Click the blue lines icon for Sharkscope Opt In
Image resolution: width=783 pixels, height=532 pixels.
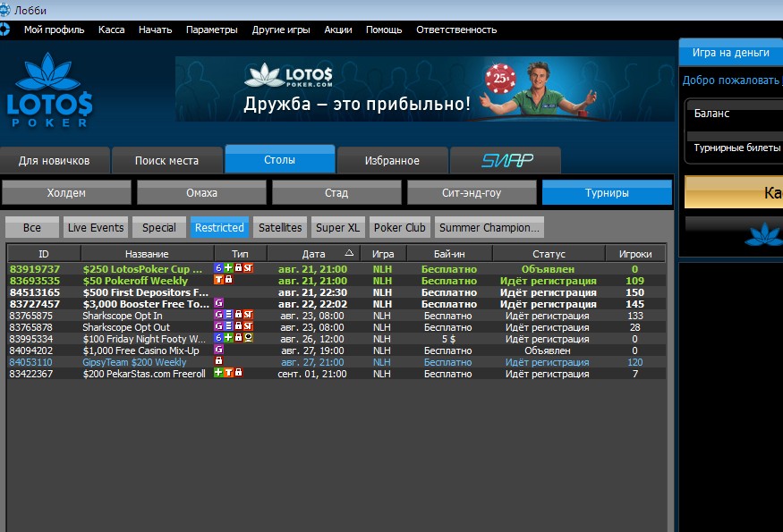point(228,315)
